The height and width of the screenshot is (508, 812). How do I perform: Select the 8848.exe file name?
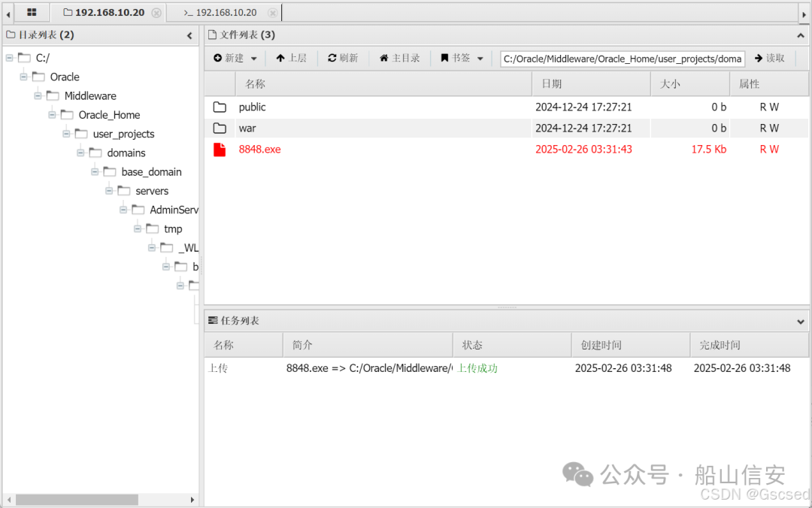pyautogui.click(x=259, y=150)
